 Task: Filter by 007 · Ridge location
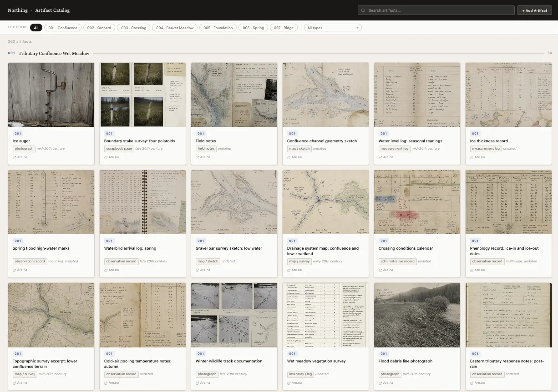[284, 28]
